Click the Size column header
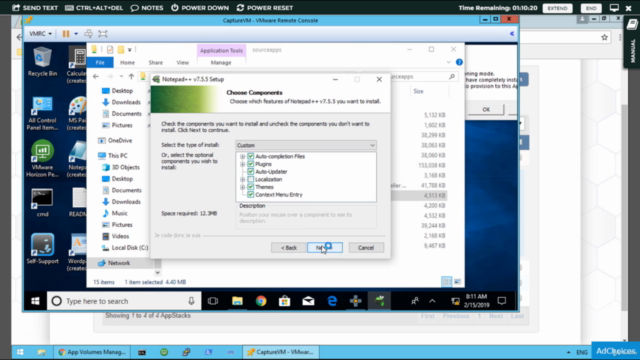 (x=418, y=91)
